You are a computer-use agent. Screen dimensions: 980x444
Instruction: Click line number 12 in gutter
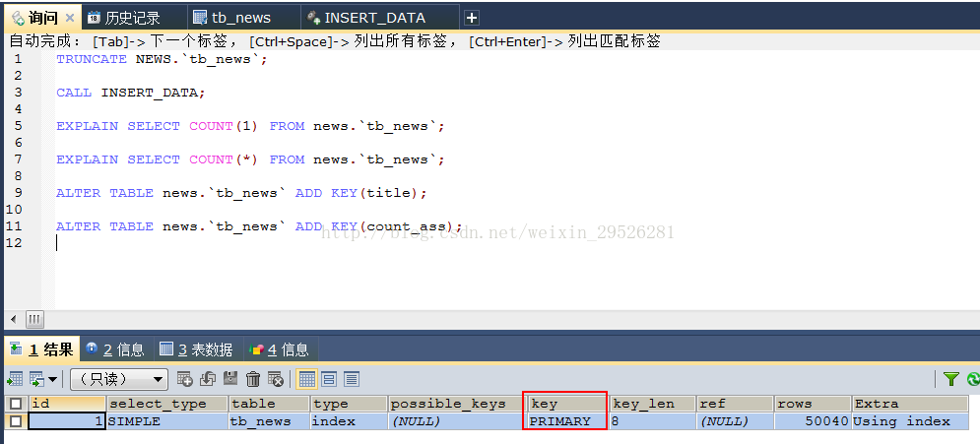coord(14,243)
